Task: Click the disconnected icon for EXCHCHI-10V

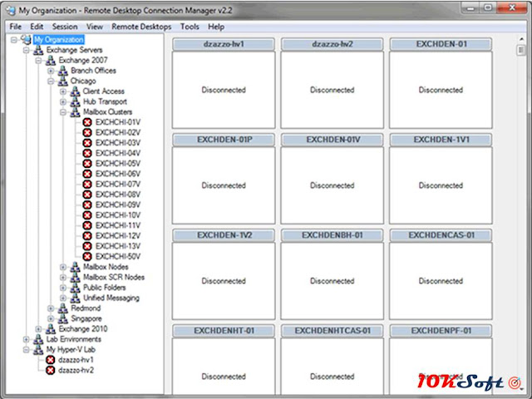Action: (87, 215)
